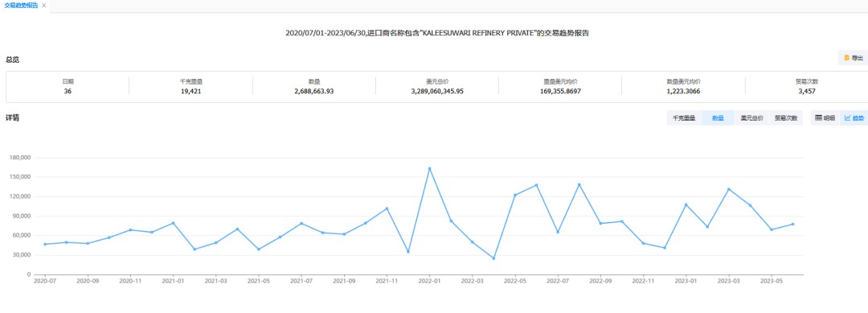Click the orange file icon beside 导出
Image resolution: width=868 pixels, height=313 pixels.
coord(846,58)
